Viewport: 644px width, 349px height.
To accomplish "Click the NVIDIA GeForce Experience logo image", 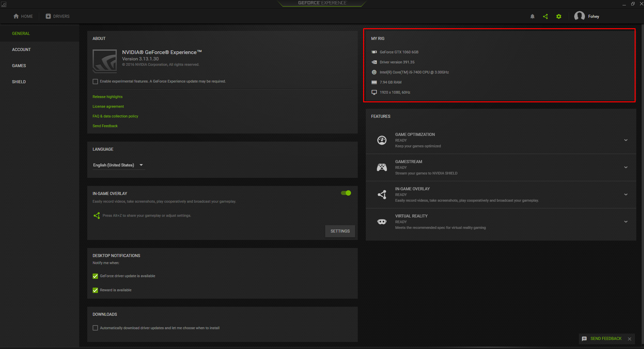I will [105, 61].
